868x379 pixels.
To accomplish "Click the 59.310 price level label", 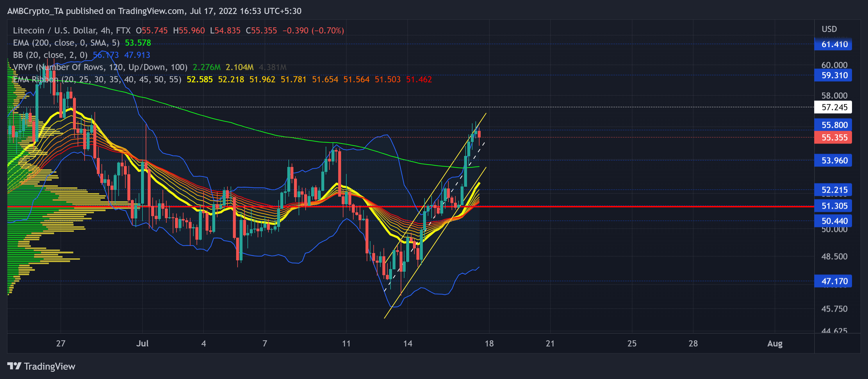I will [x=833, y=75].
